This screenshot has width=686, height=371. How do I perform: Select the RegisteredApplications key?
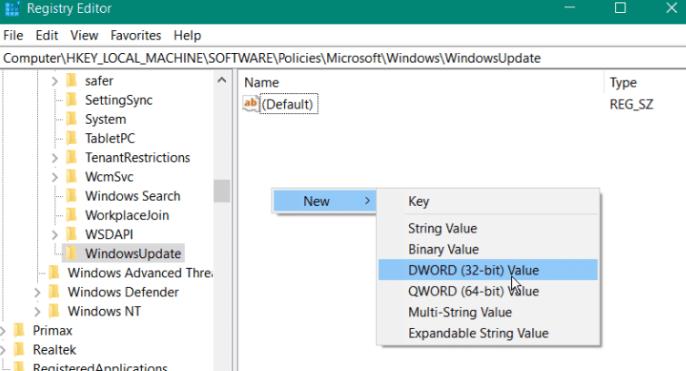click(x=100, y=367)
